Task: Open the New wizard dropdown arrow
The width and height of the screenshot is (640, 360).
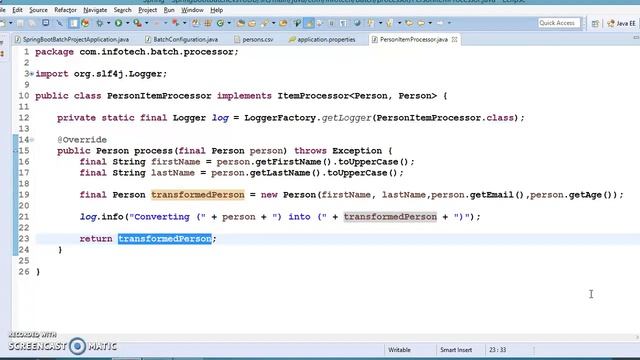Action: (x=11, y=23)
